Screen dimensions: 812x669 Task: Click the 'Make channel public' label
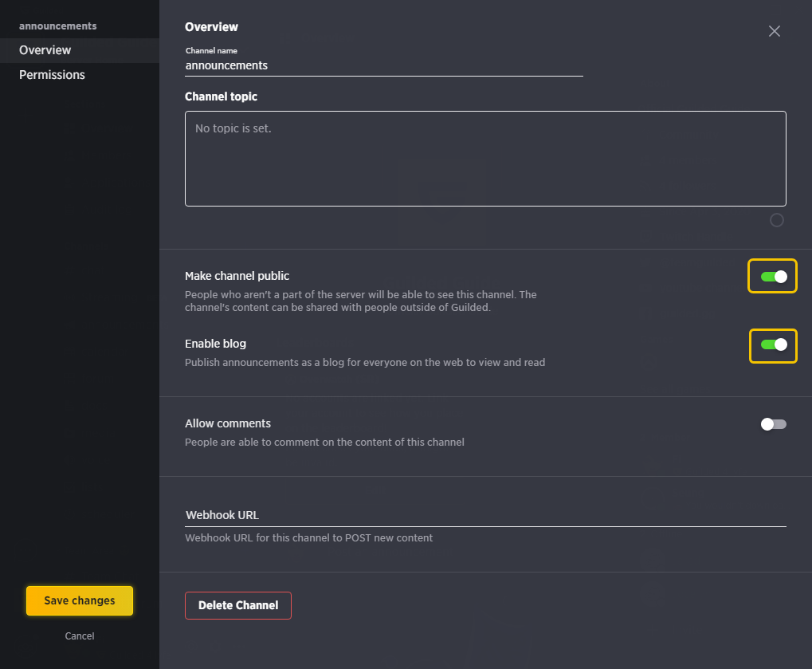tap(237, 276)
